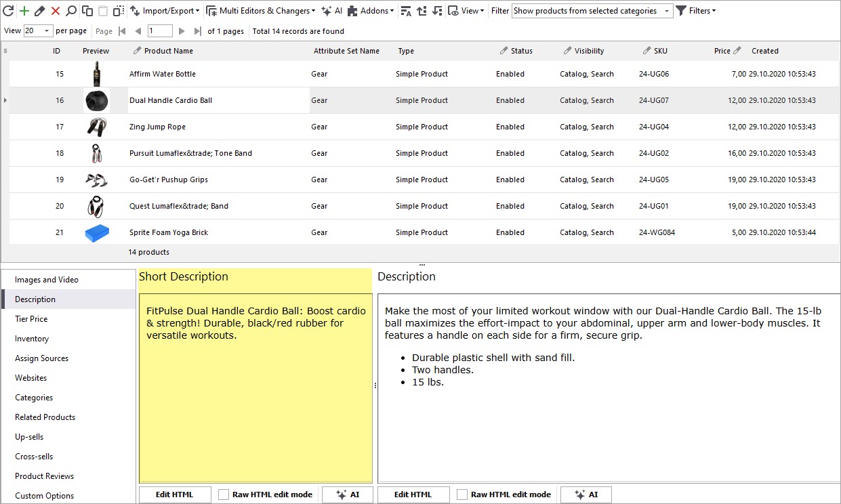841x504 pixels.
Task: Select the Add new product icon
Action: click(23, 11)
